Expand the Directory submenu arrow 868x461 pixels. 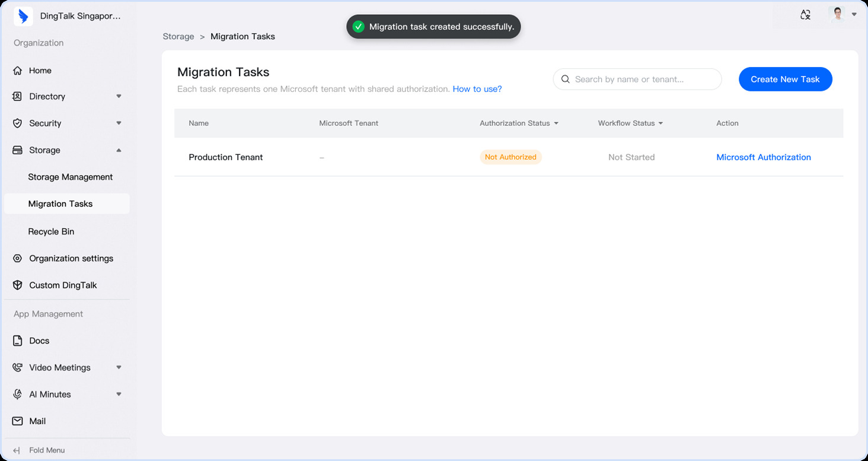coord(119,96)
